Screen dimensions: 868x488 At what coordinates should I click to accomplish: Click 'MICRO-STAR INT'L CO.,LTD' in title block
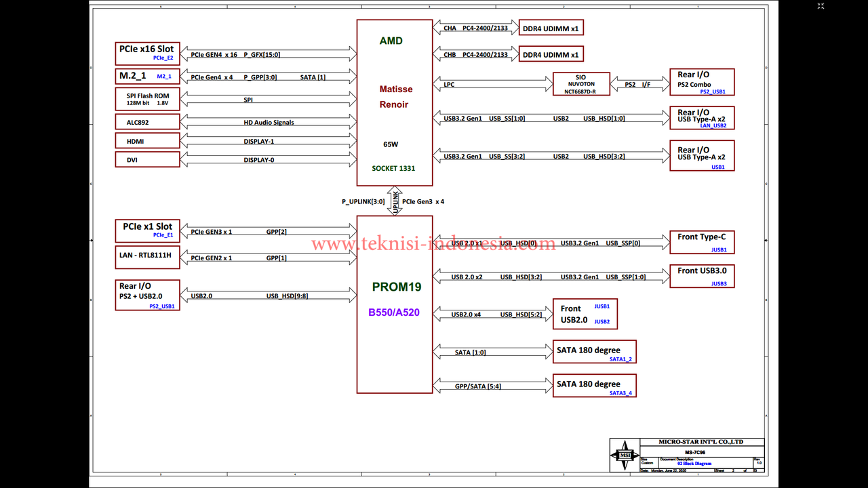point(701,442)
